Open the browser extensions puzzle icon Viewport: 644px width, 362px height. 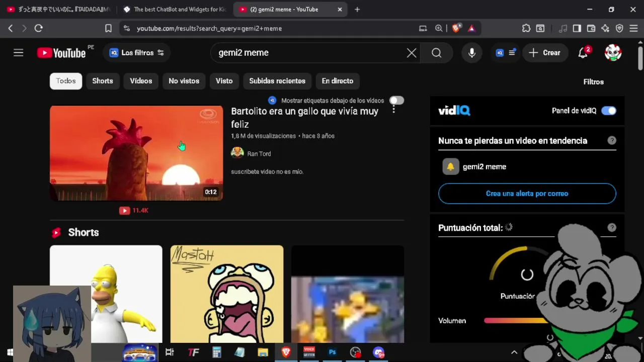pyautogui.click(x=526, y=29)
